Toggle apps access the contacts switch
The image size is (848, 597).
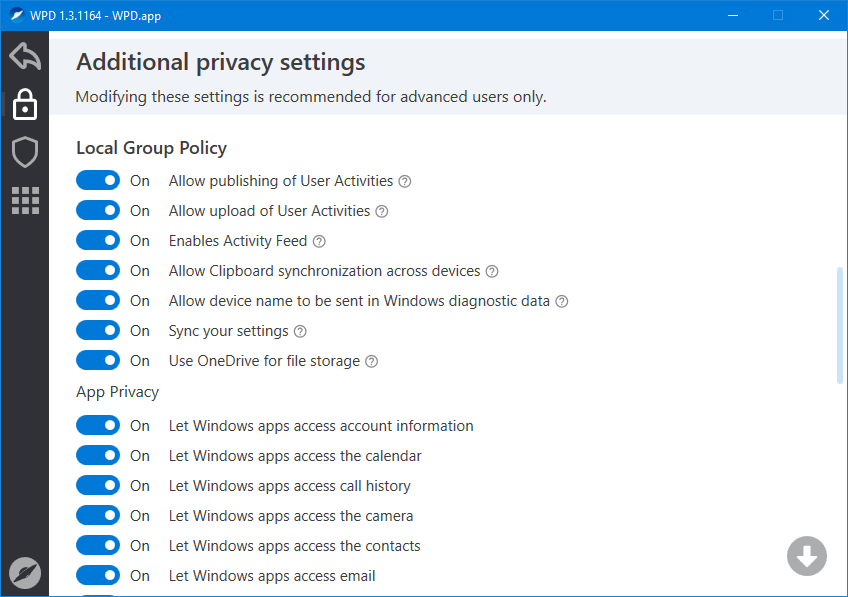tap(98, 546)
